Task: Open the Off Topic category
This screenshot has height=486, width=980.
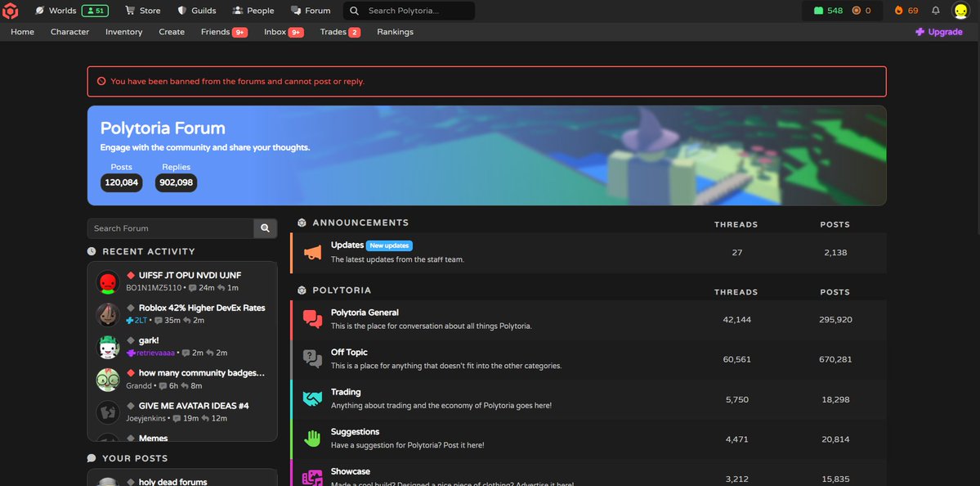Action: coord(349,352)
